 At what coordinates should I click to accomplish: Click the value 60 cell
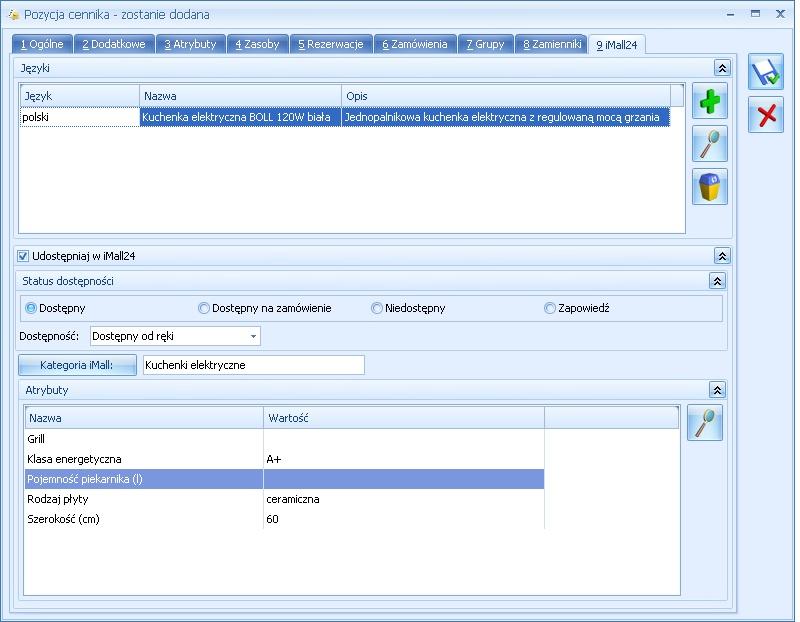click(404, 519)
